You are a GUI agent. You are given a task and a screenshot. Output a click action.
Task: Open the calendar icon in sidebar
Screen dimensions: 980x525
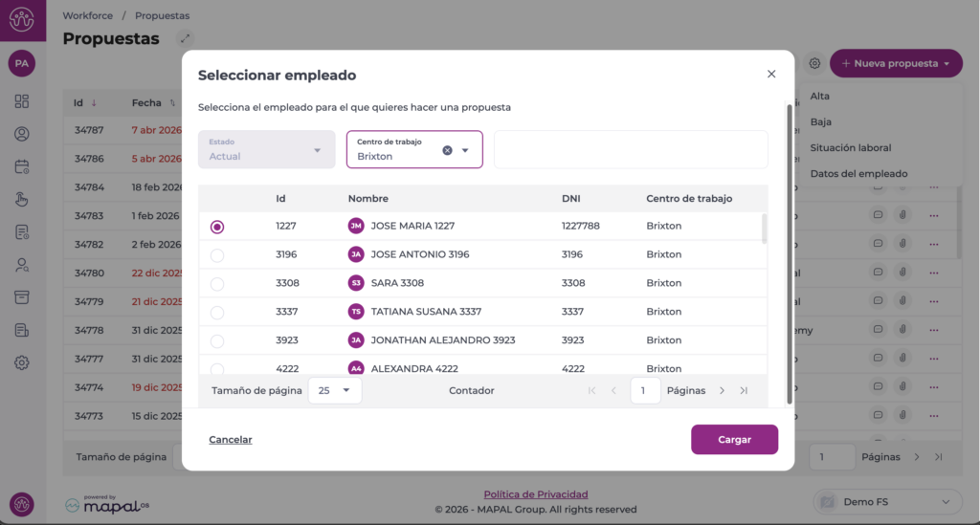pos(22,166)
